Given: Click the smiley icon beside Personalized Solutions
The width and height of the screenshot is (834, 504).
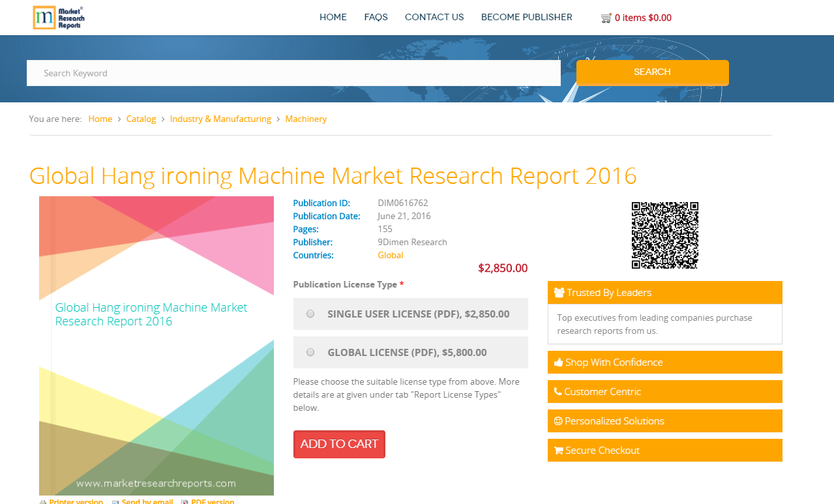Looking at the screenshot, I should coord(558,421).
